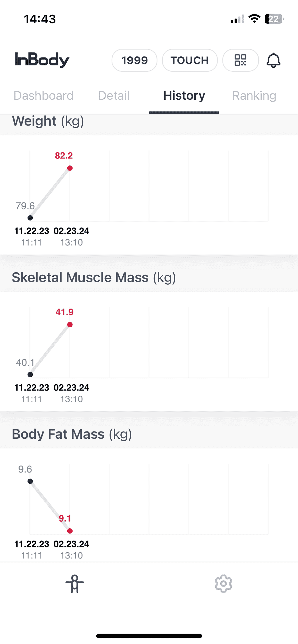Tap the 1999 pill button

[x=134, y=60]
